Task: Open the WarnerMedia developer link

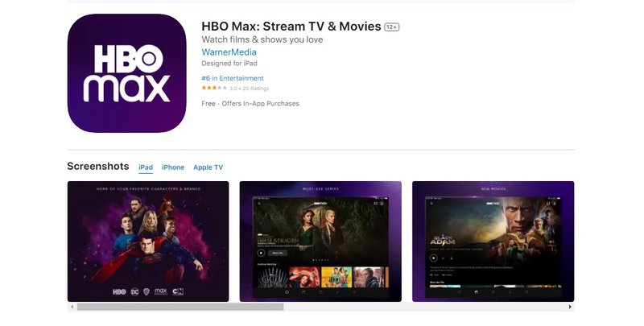Action: tap(229, 52)
